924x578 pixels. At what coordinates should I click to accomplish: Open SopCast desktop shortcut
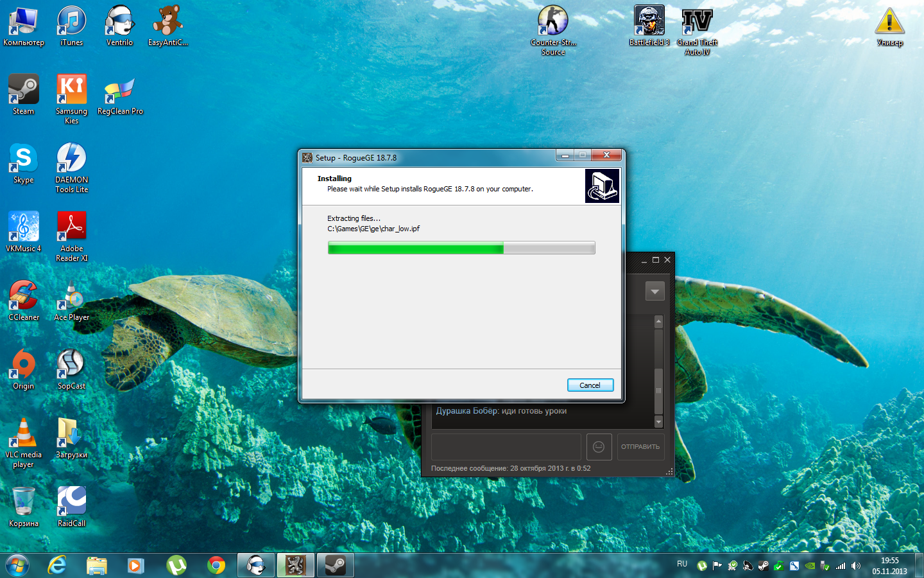(71, 370)
